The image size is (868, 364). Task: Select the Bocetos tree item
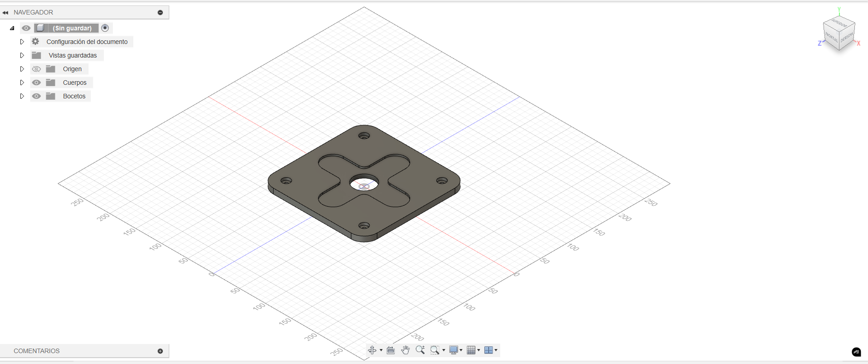pyautogui.click(x=74, y=96)
